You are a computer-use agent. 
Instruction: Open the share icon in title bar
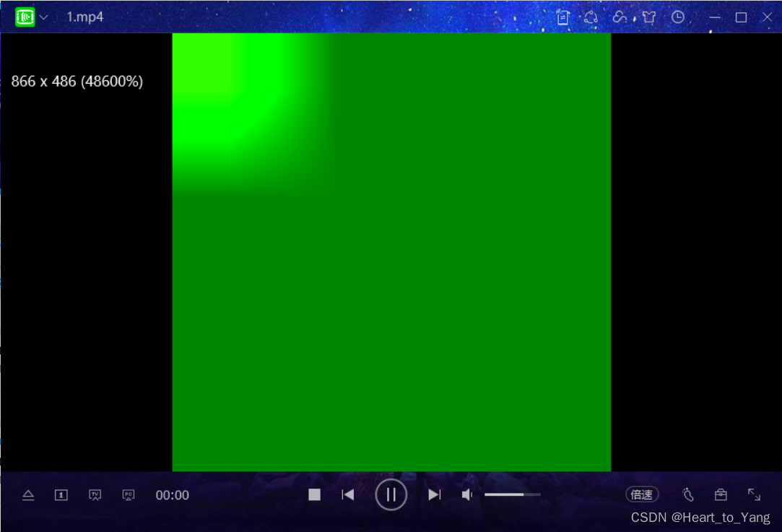point(591,17)
